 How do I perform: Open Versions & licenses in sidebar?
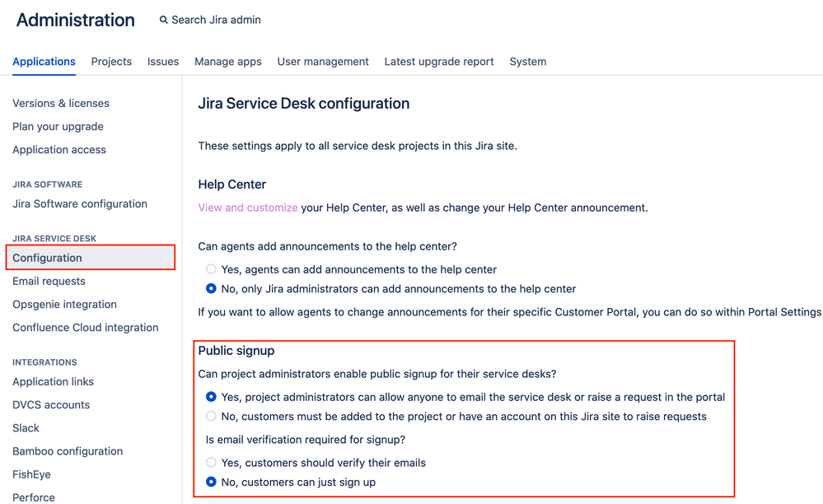(61, 103)
